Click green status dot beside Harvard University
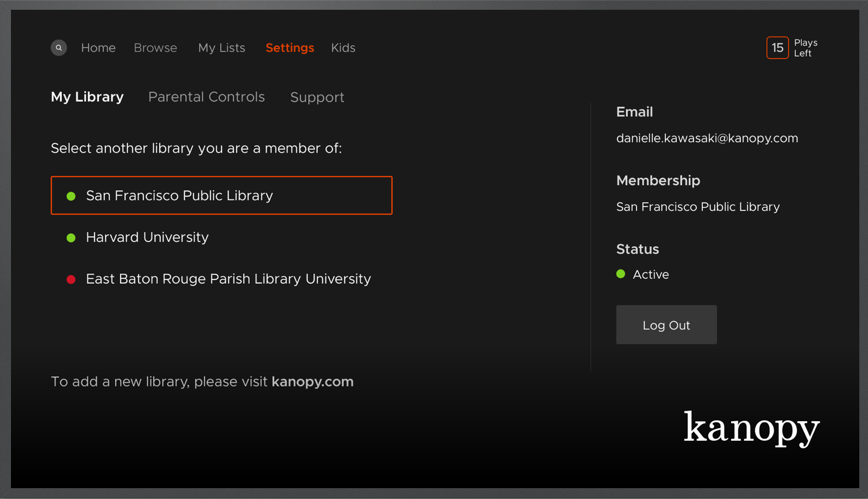This screenshot has width=868, height=499. point(71,238)
